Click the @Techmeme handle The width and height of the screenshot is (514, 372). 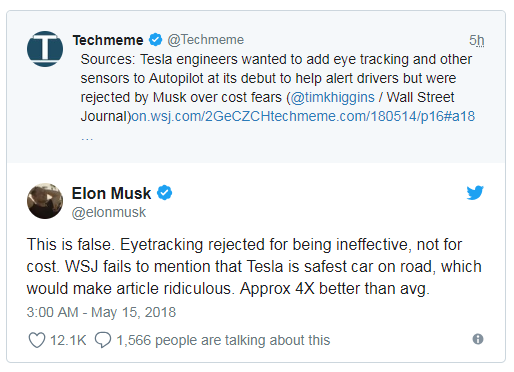point(206,40)
